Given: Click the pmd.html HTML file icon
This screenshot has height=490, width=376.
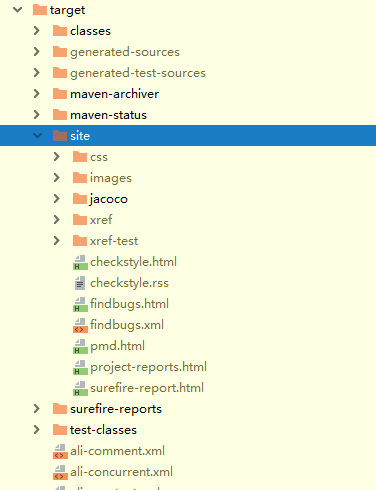Looking at the screenshot, I should 80,346.
